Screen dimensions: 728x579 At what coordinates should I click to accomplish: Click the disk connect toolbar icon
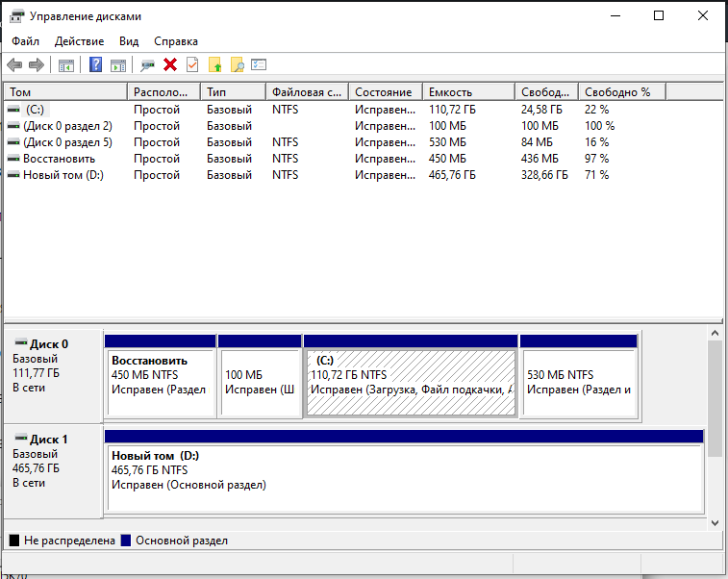pos(148,65)
